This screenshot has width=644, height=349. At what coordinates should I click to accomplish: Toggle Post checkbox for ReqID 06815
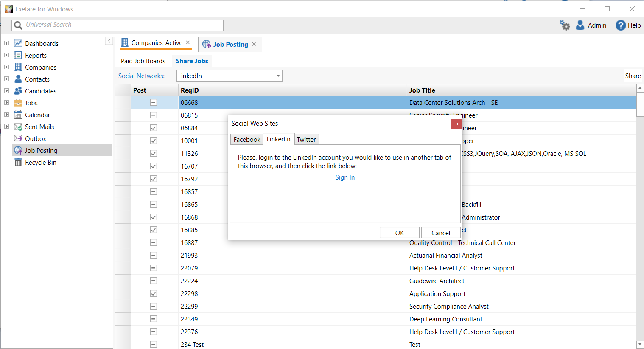(x=154, y=115)
